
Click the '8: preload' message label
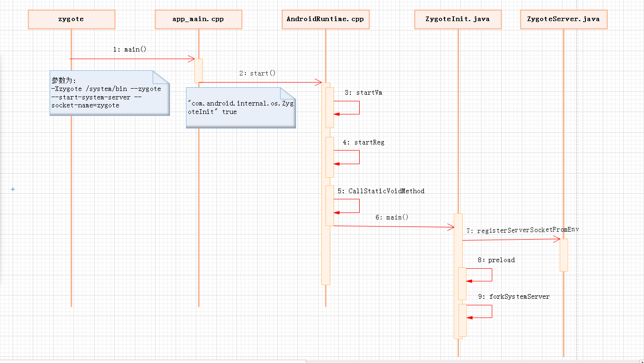pos(496,260)
